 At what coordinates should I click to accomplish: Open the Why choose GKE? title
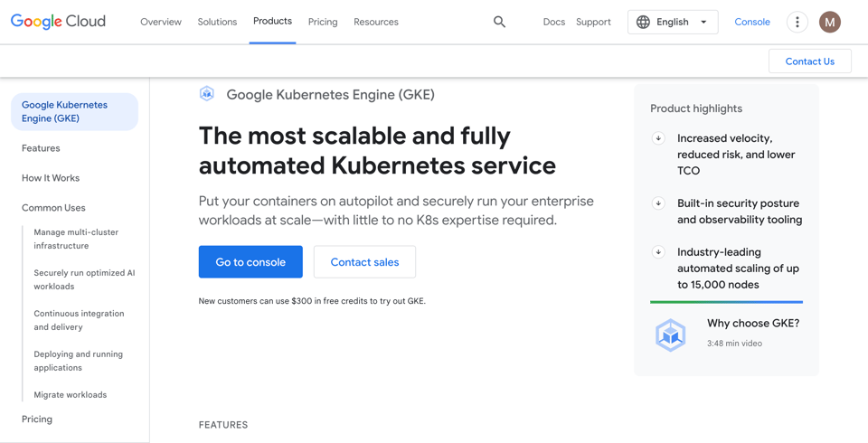click(753, 323)
